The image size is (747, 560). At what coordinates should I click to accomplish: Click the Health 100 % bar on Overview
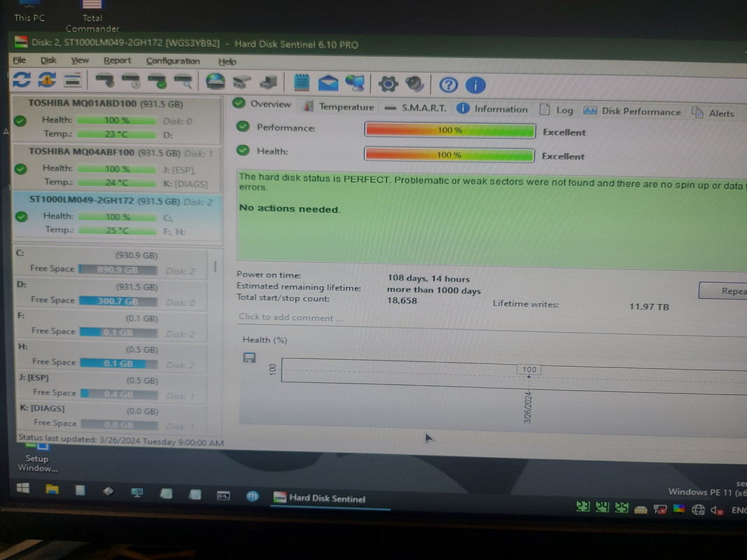pos(449,155)
